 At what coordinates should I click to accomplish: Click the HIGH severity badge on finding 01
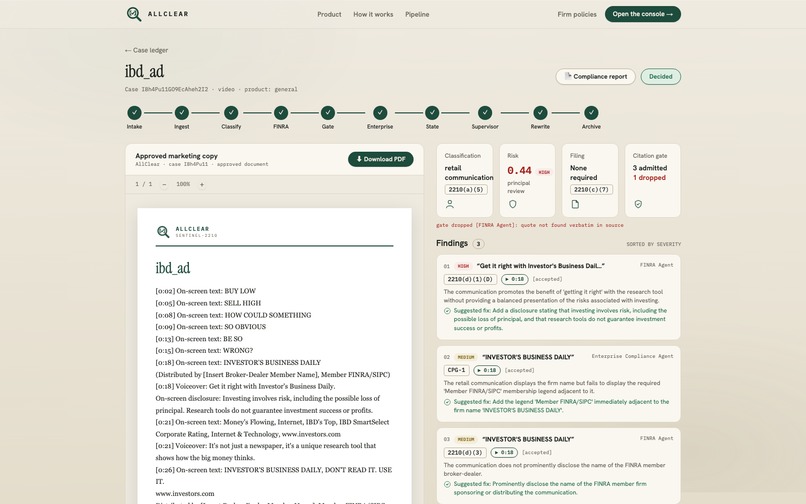coord(463,266)
